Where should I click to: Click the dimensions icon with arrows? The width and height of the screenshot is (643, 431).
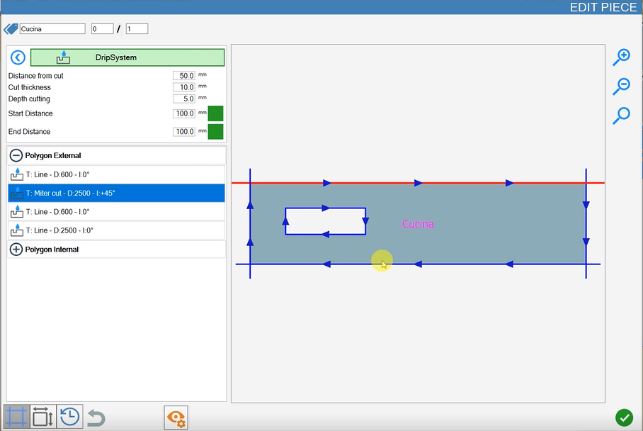point(43,417)
